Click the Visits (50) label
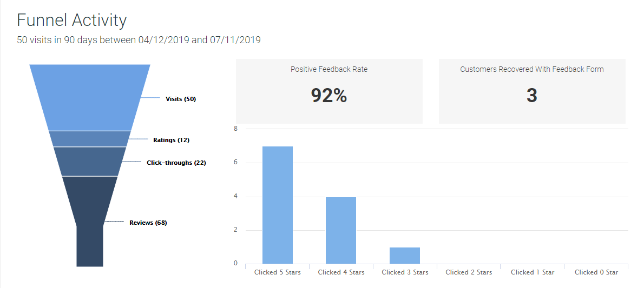The image size is (644, 288). coord(181,99)
